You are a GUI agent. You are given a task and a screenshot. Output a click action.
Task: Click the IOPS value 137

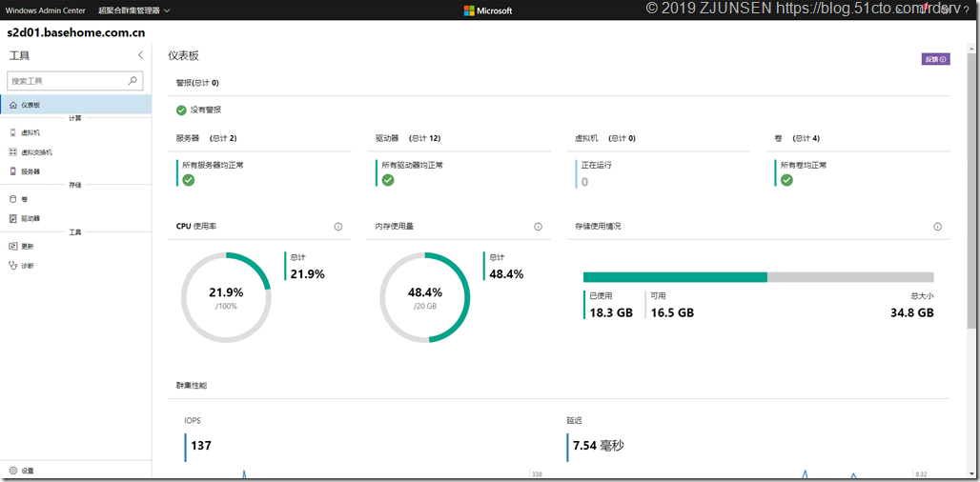(x=201, y=445)
